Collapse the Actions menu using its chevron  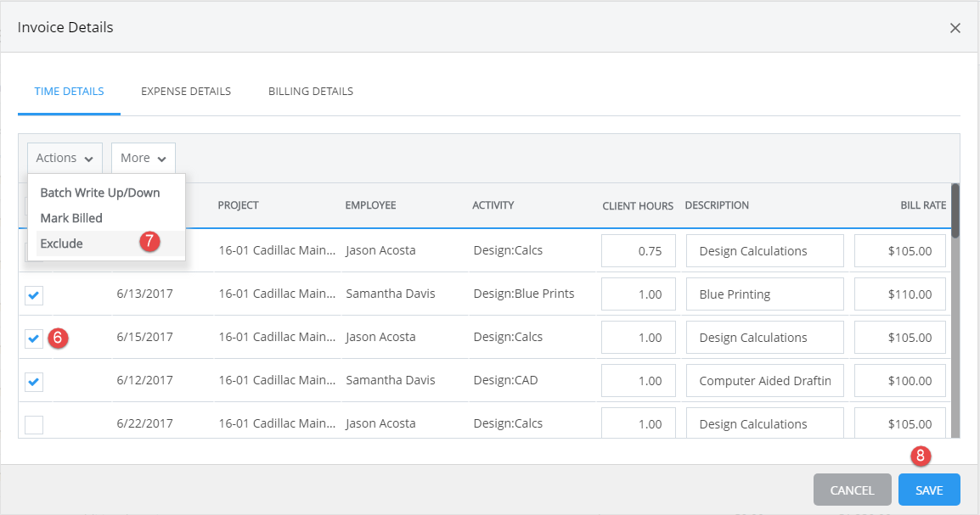click(89, 158)
